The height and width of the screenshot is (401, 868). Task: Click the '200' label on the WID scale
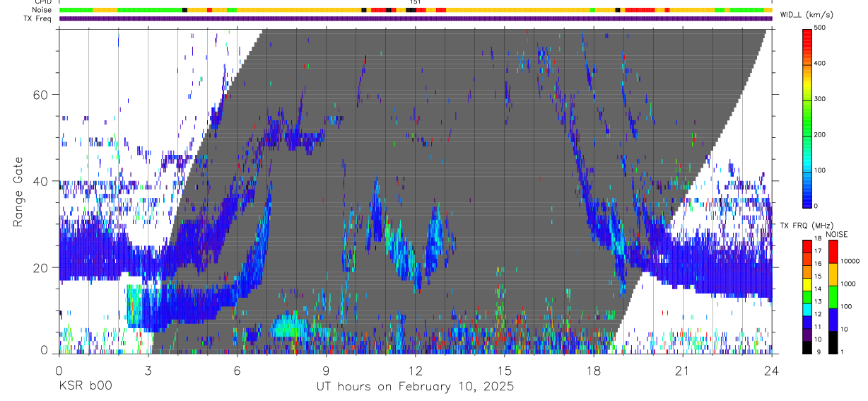point(820,134)
